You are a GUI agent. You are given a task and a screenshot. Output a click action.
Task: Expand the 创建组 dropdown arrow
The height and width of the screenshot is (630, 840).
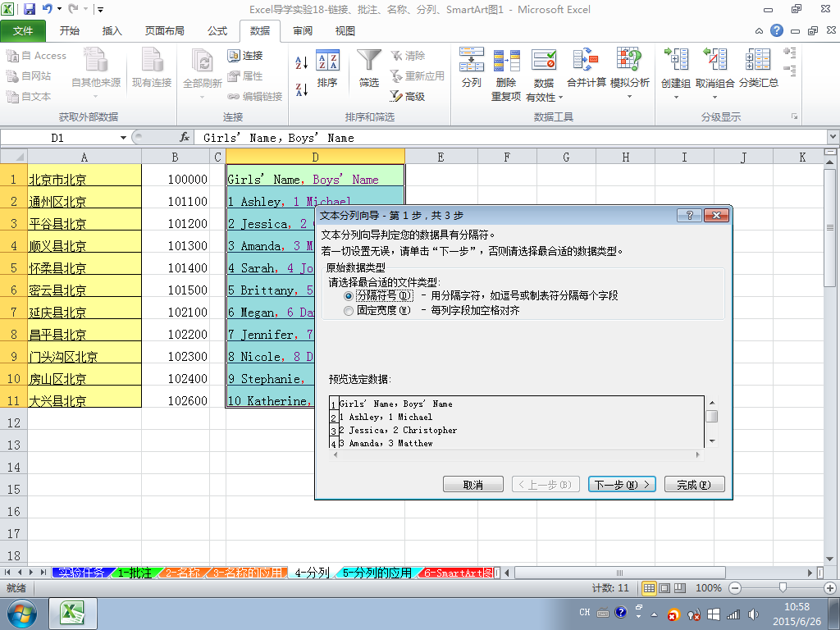(x=676, y=98)
